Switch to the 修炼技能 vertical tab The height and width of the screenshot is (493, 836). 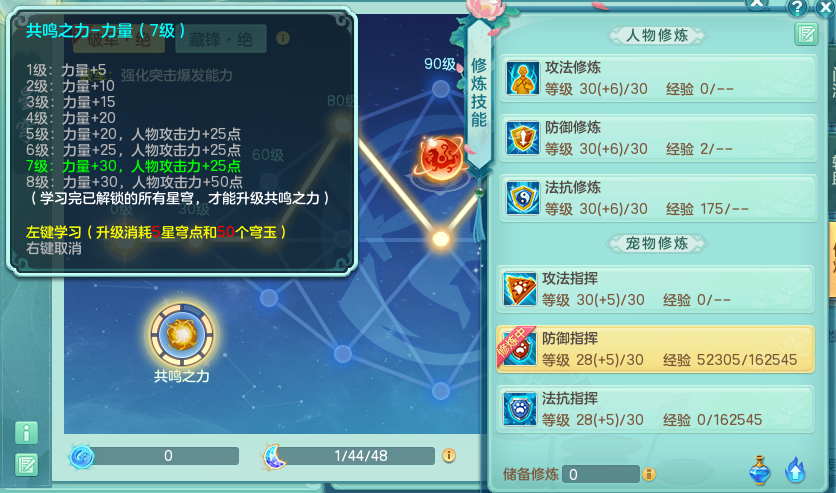[479, 93]
